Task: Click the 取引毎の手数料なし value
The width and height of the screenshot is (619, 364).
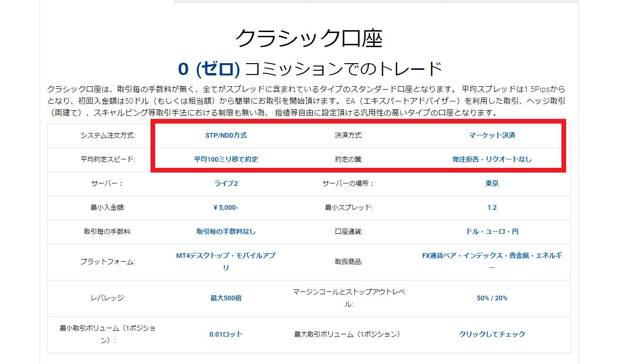Action: tap(226, 232)
